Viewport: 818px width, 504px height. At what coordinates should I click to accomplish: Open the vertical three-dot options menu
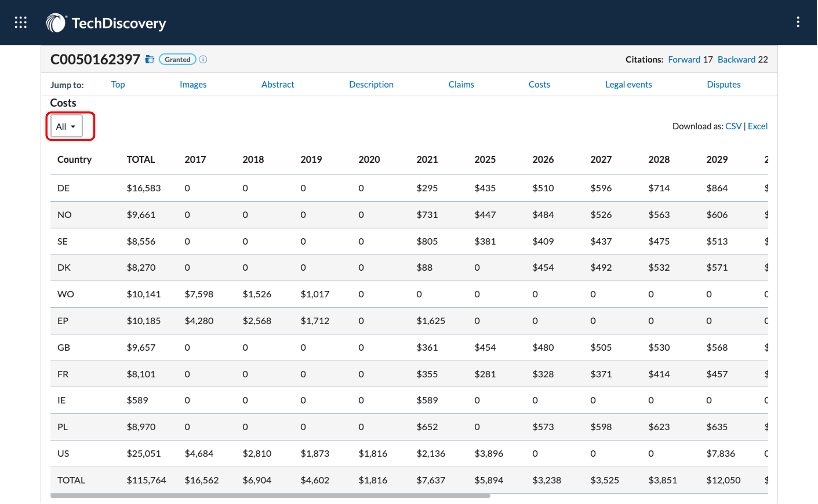point(798,22)
